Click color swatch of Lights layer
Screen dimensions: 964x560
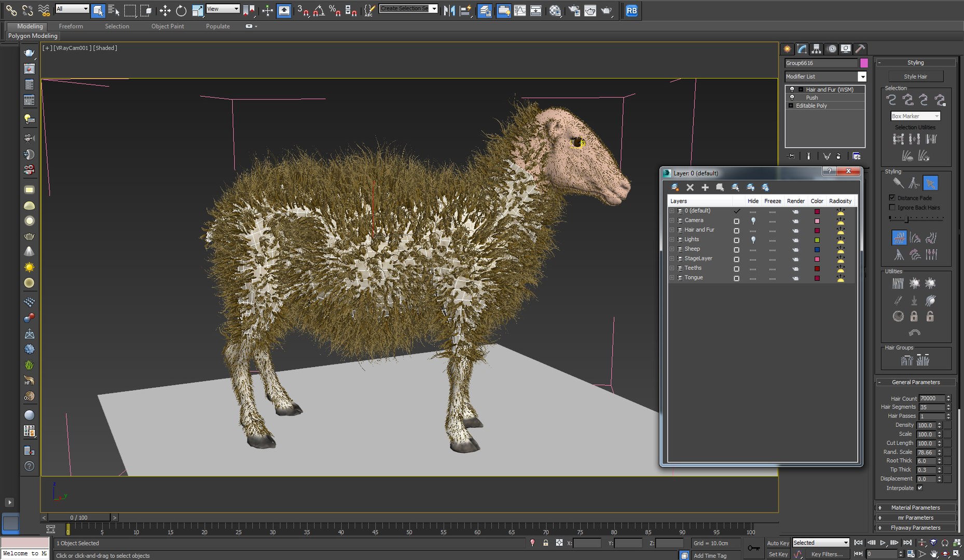click(817, 240)
